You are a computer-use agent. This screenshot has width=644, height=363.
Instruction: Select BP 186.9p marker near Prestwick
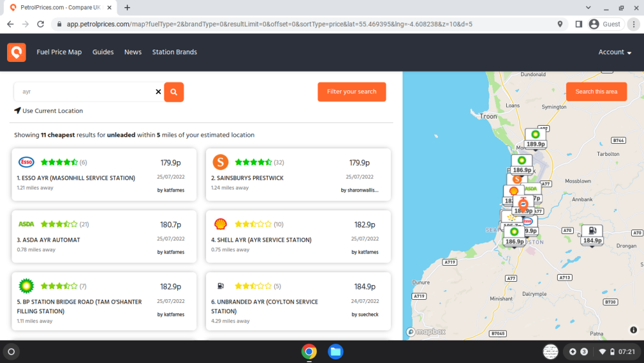pyautogui.click(x=522, y=164)
